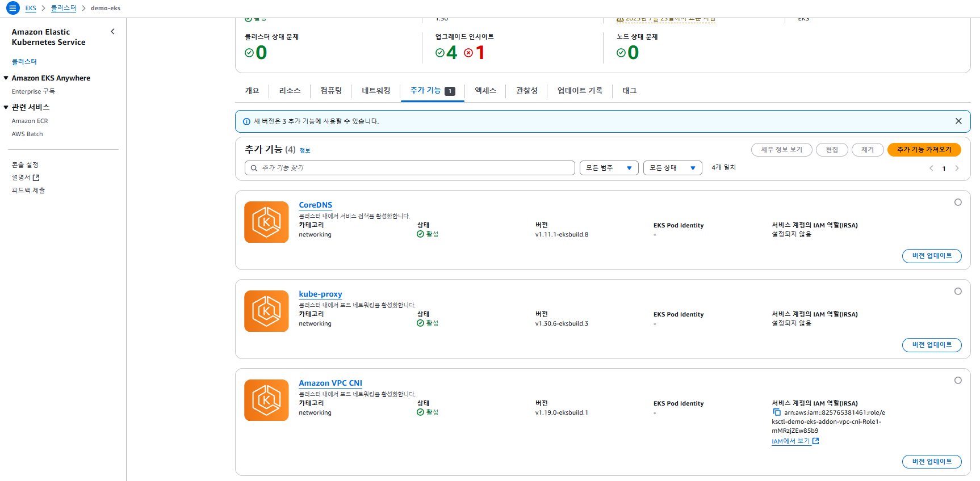Open 피드백 제출 in the sidebar
The image size is (980, 481).
pyautogui.click(x=28, y=191)
